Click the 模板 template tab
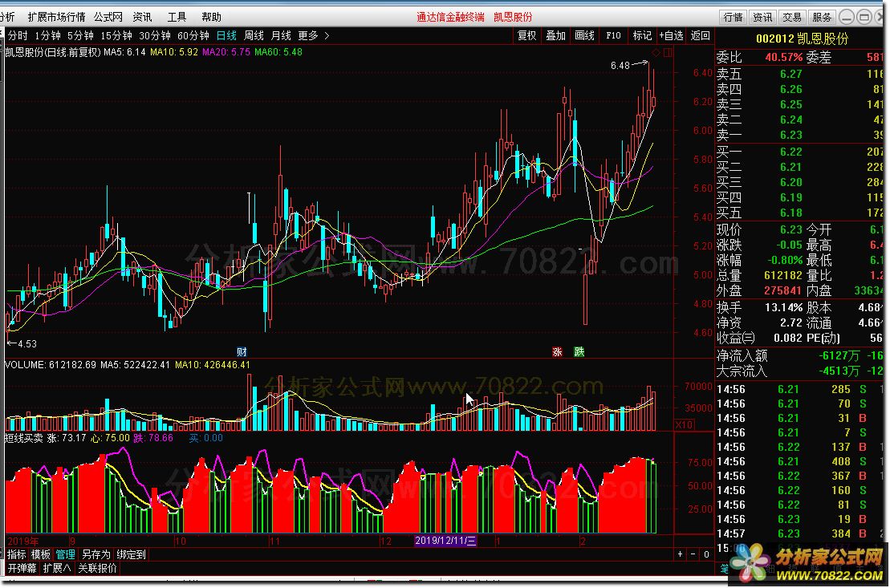Image resolution: width=890 pixels, height=588 pixels. (41, 554)
